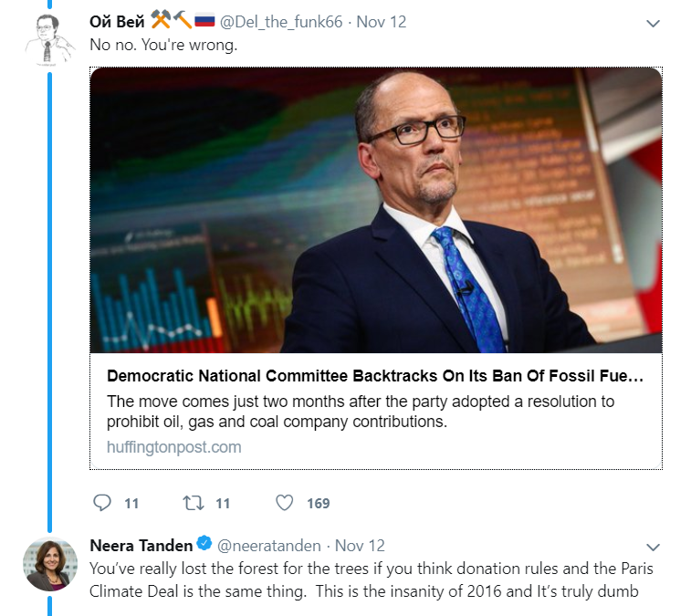Click the Ой Вей display name

click(117, 22)
